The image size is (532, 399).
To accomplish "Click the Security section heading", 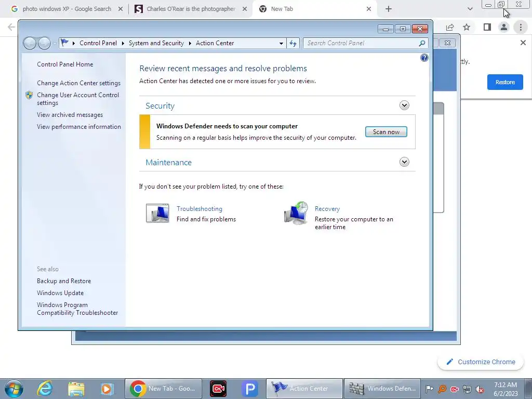I will pyautogui.click(x=160, y=106).
